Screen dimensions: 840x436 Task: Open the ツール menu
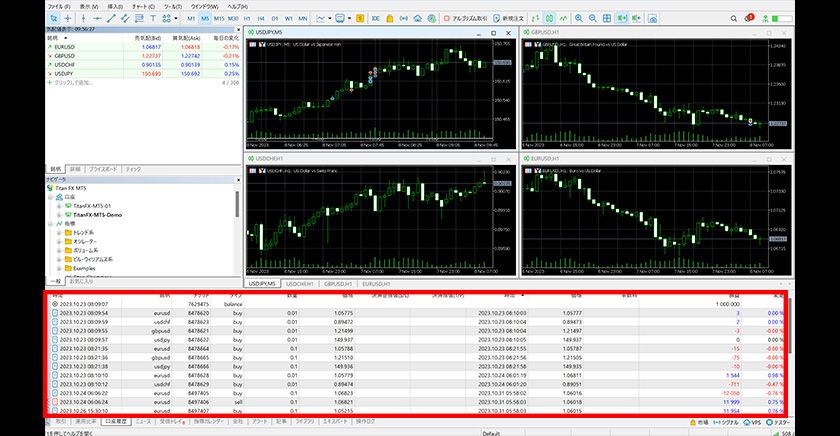point(172,6)
